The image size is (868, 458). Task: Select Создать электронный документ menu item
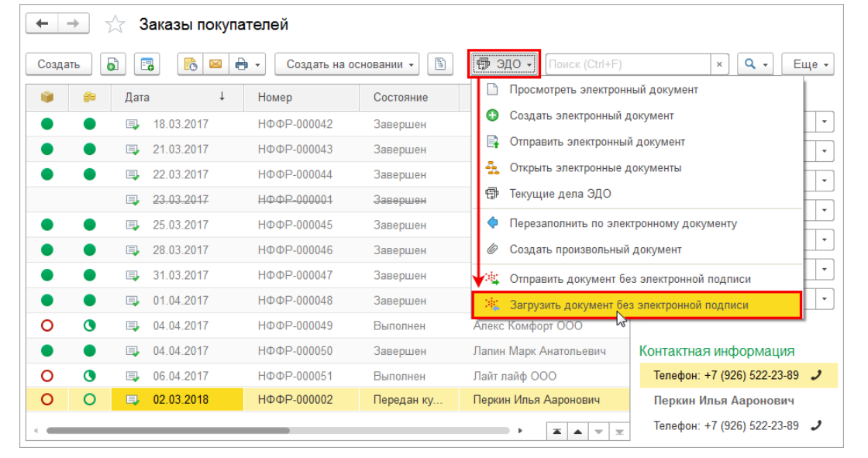(x=637, y=115)
